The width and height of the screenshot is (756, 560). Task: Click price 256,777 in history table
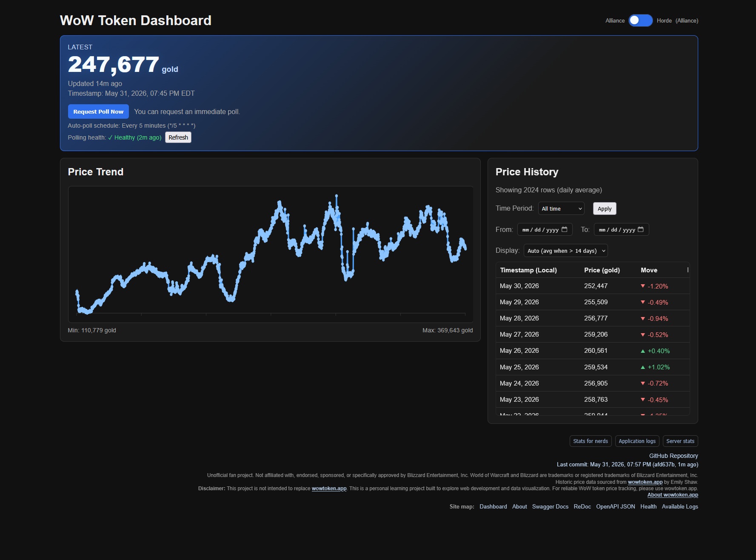[x=596, y=318]
